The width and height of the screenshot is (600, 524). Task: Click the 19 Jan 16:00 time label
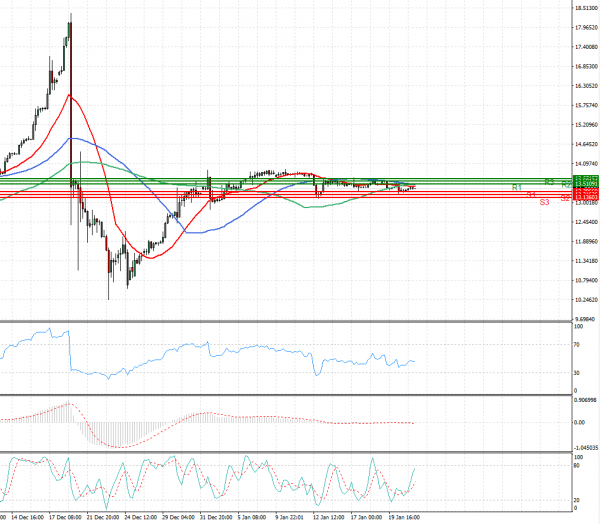(404, 517)
